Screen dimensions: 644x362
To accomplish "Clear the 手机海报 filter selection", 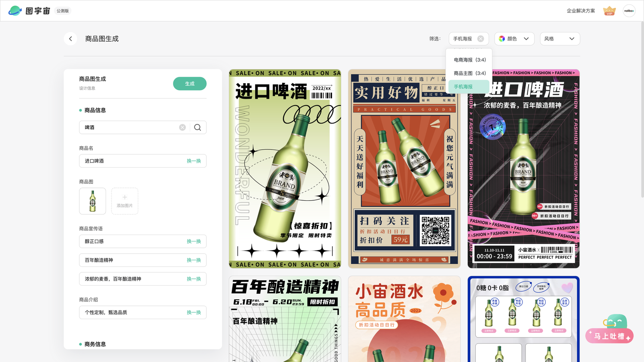I will [480, 39].
